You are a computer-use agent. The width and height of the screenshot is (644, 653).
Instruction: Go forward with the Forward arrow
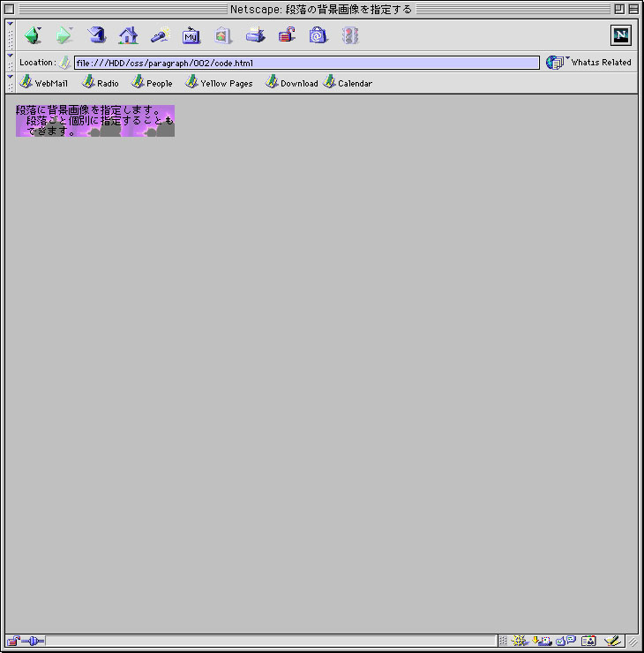(64, 35)
